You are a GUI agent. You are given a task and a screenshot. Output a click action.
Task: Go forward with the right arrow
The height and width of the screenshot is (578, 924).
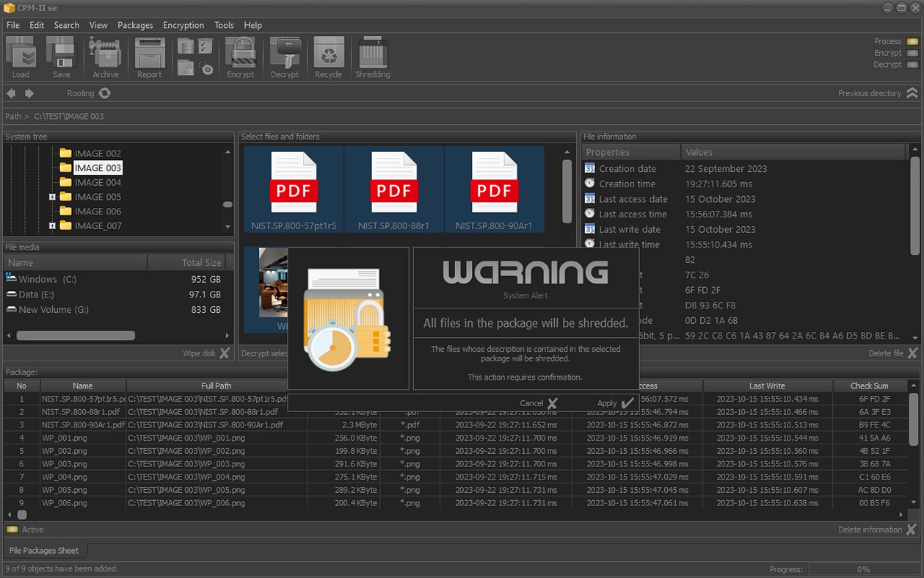[x=29, y=93]
